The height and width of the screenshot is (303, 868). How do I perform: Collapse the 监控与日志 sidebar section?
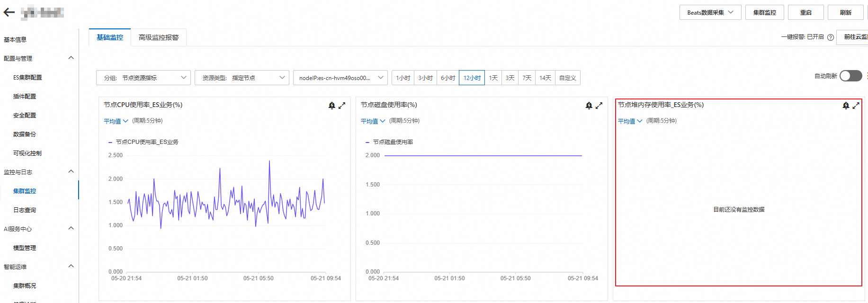pos(71,171)
